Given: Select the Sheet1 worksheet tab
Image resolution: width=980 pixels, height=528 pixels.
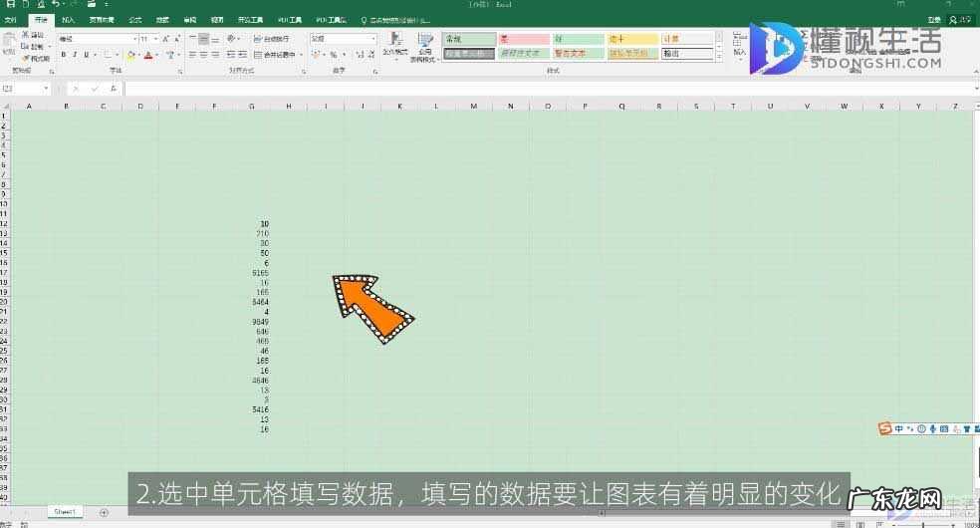Looking at the screenshot, I should (x=65, y=512).
